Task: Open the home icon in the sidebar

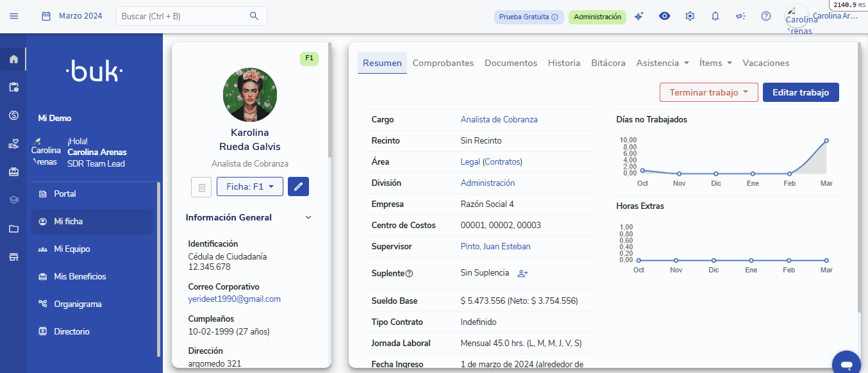Action: pos(13,58)
